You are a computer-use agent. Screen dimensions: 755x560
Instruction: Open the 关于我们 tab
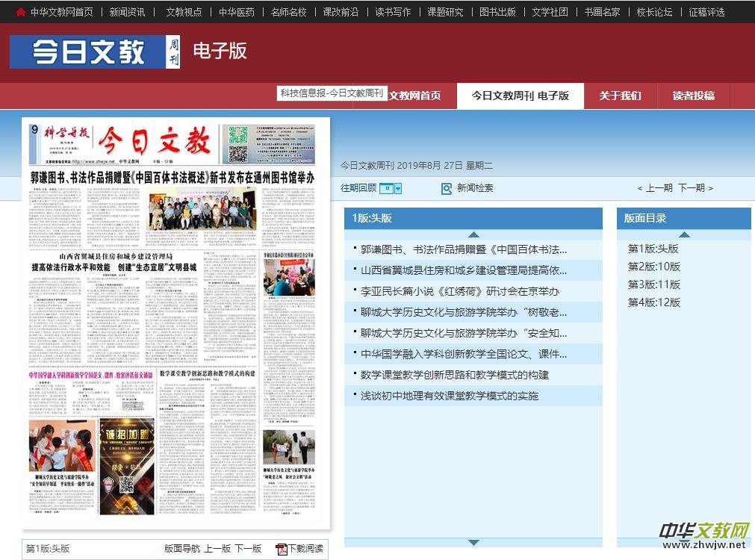[620, 96]
